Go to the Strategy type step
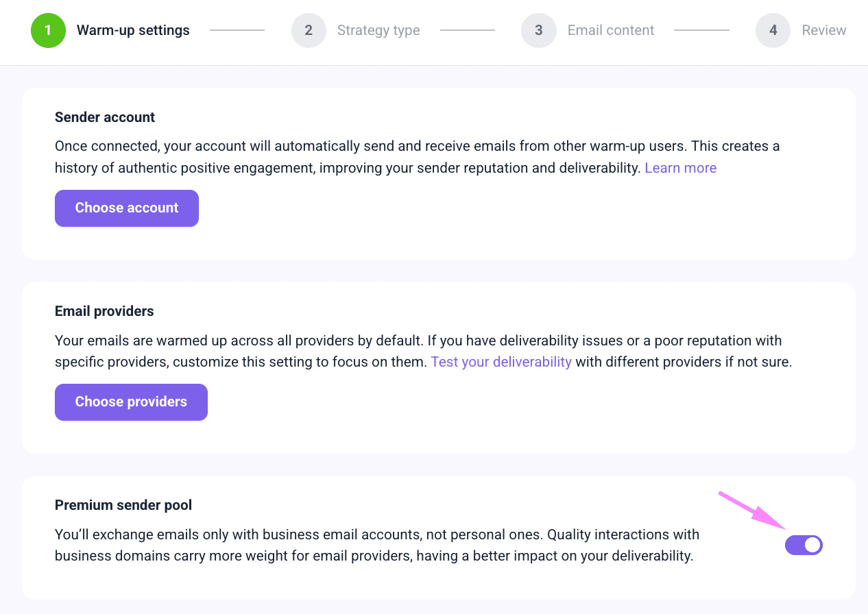 (378, 30)
